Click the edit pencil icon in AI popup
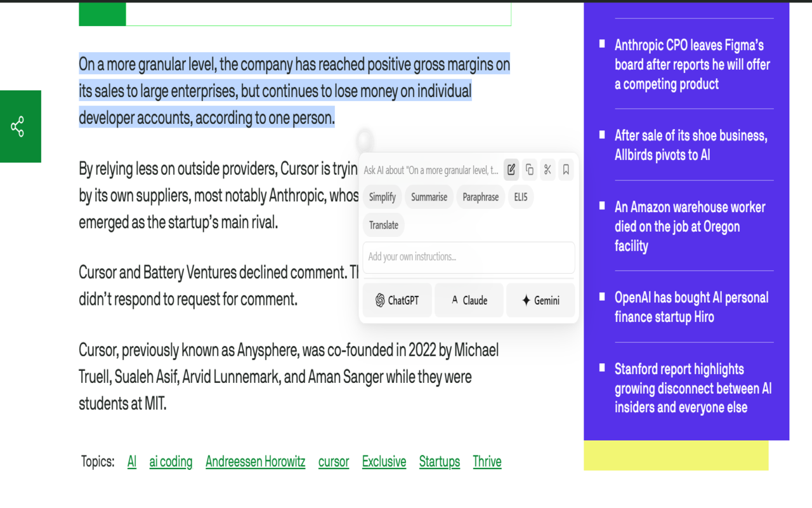The image size is (812, 508). point(511,170)
